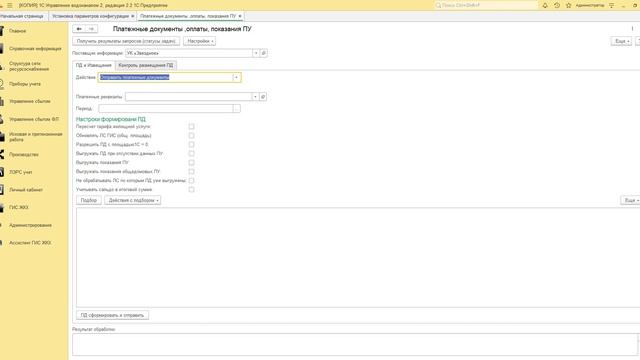Toggle Размещать ПД с площадью ЛС = 0
This screenshot has height=360, width=640.
pos(191,144)
